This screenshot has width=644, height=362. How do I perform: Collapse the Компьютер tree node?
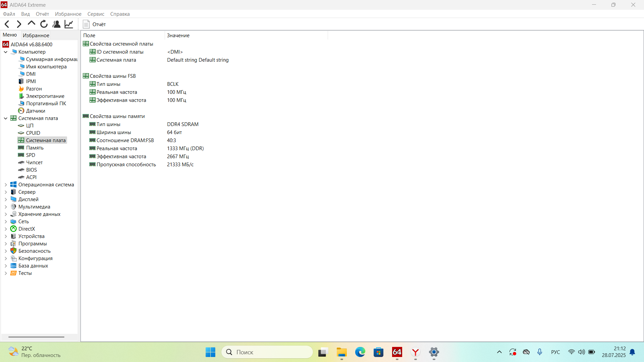click(x=6, y=52)
